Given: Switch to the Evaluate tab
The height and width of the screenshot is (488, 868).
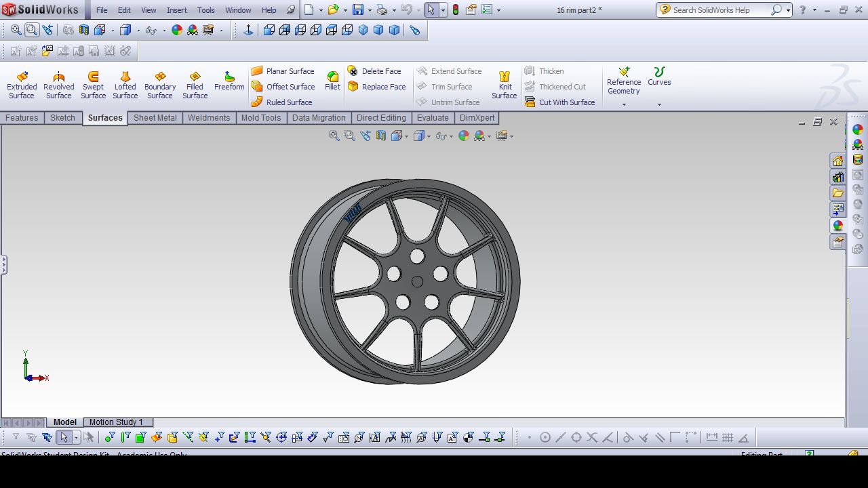Looking at the screenshot, I should [x=433, y=118].
